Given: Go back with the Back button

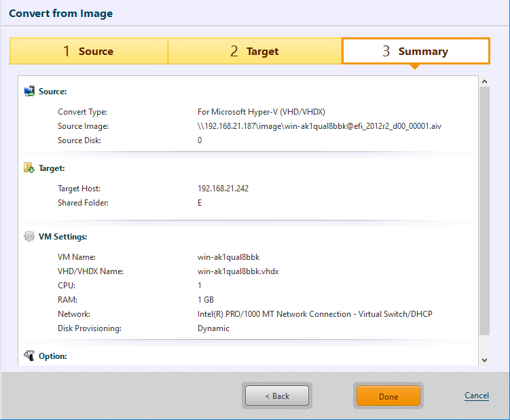Looking at the screenshot, I should [277, 396].
